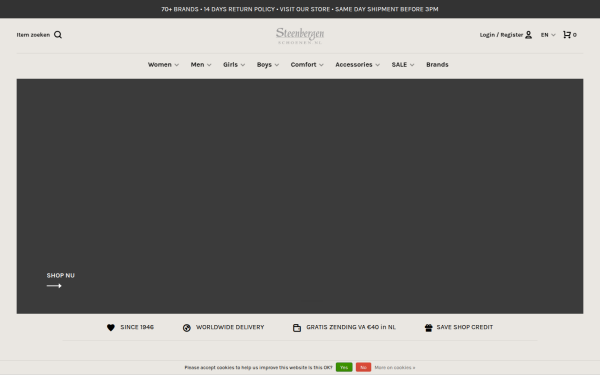Open the Boys category

tap(264, 65)
